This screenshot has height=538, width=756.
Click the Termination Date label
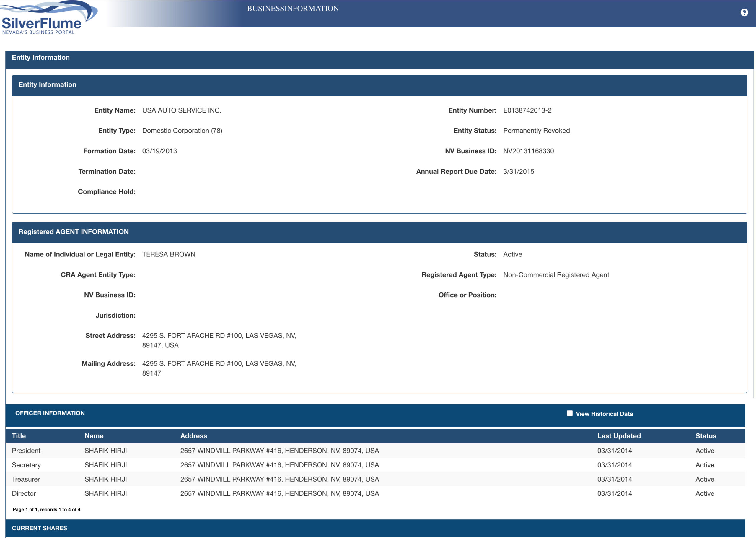(x=107, y=172)
